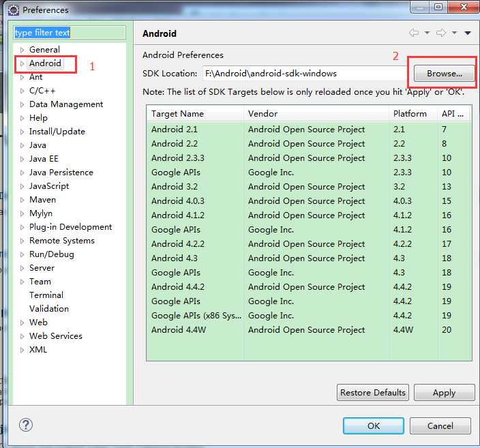Image resolution: width=480 pixels, height=448 pixels.
Task: Click the forward navigation arrow icon
Action: tap(441, 33)
